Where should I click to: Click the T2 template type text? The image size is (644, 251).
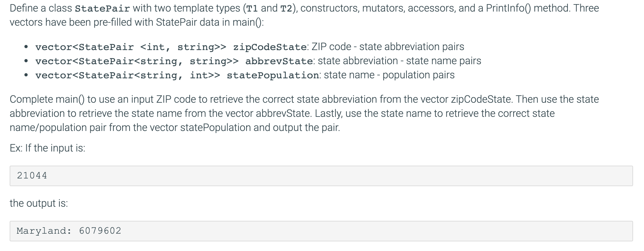[x=287, y=8]
